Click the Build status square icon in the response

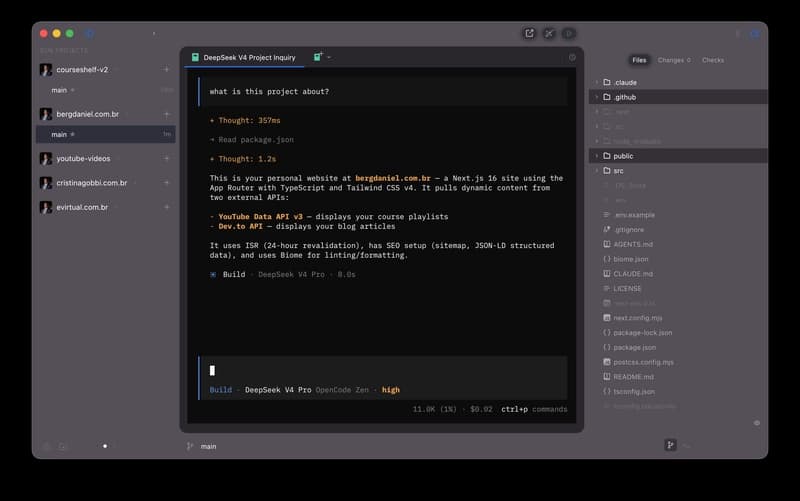213,274
